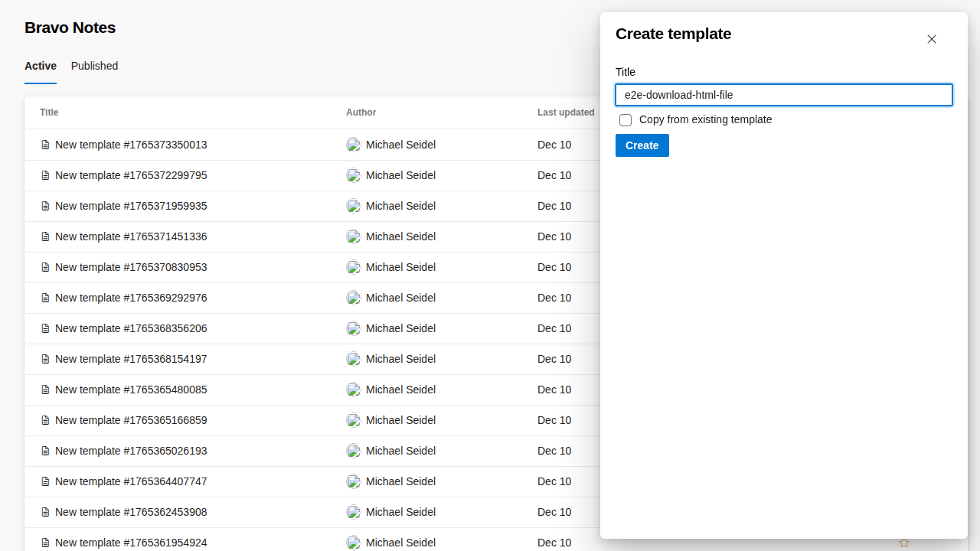Click Michael Seidel avatar in first row

354,145
